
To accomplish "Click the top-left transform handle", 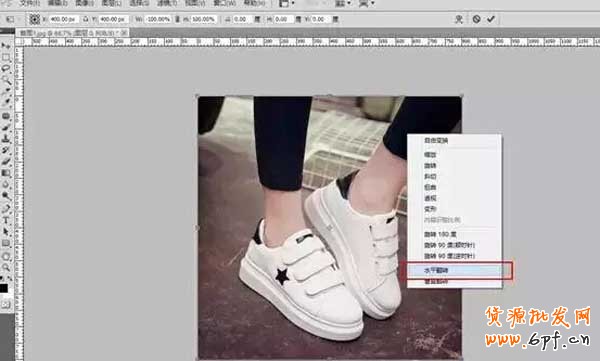I will coord(197,96).
